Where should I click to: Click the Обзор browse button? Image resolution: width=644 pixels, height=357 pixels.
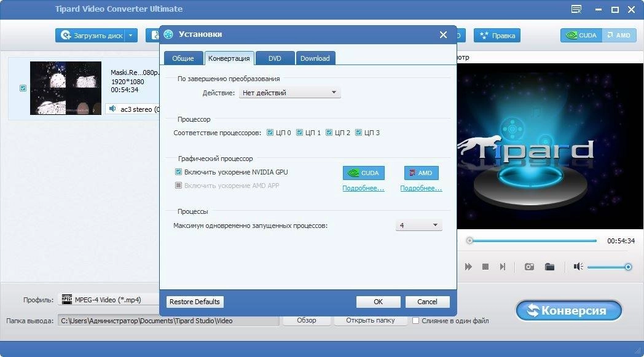[307, 320]
